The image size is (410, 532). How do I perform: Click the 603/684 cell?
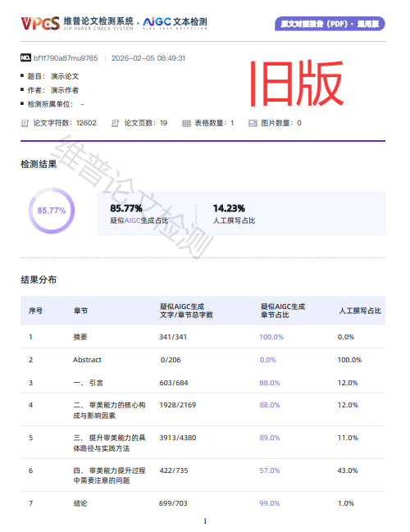[x=174, y=383]
